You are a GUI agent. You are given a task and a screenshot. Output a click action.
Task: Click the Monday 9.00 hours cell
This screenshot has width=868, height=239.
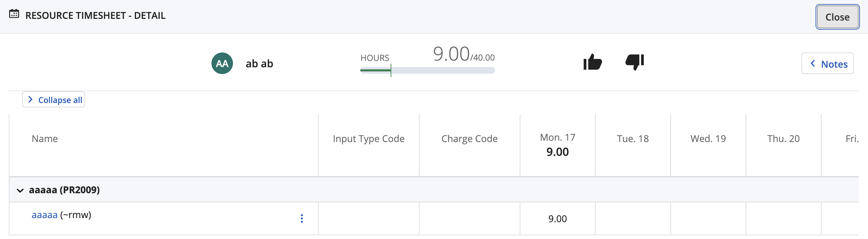557,219
